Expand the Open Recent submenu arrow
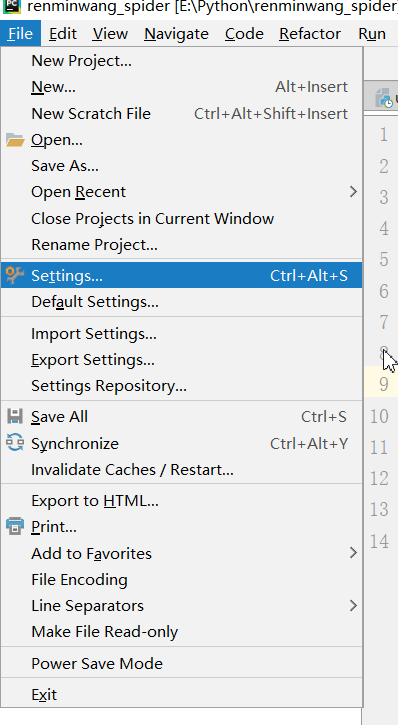Screen dimensions: 398x725 353,191
